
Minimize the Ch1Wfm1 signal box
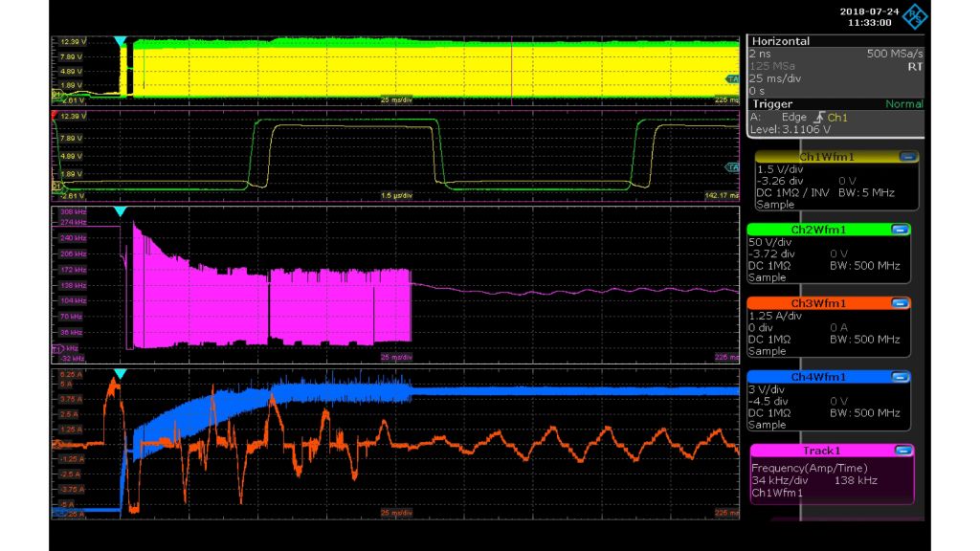click(x=908, y=157)
